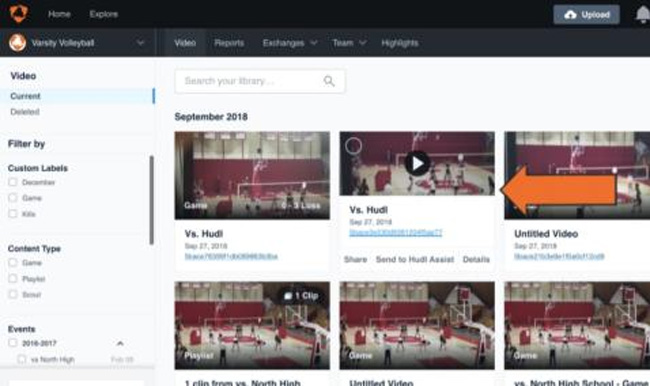Check the Game content type
This screenshot has width=650, height=386.
13,262
